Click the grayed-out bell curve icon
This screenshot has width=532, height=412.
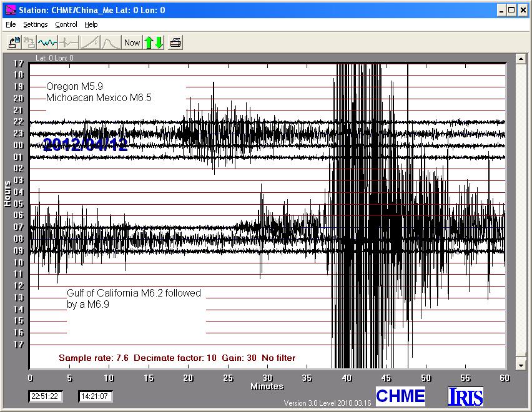pyautogui.click(x=111, y=42)
